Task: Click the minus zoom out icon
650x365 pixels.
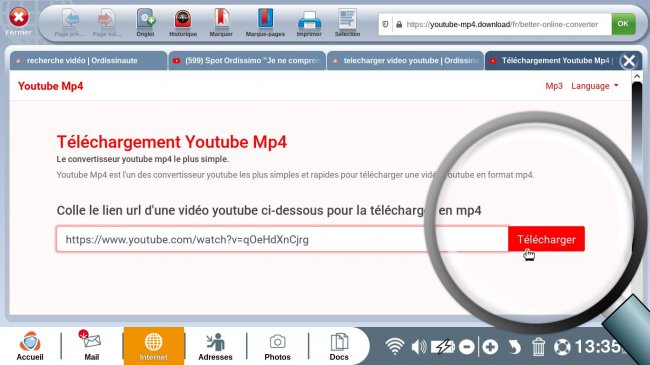Action: coord(467,347)
